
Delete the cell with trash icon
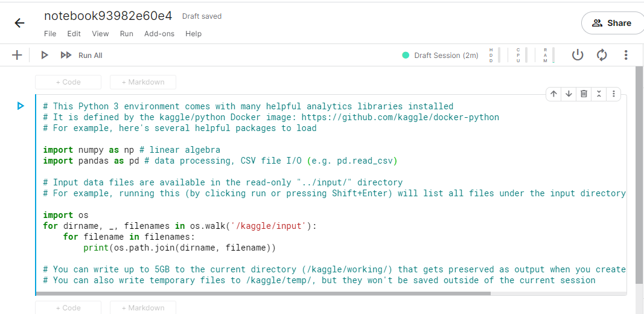pos(584,94)
